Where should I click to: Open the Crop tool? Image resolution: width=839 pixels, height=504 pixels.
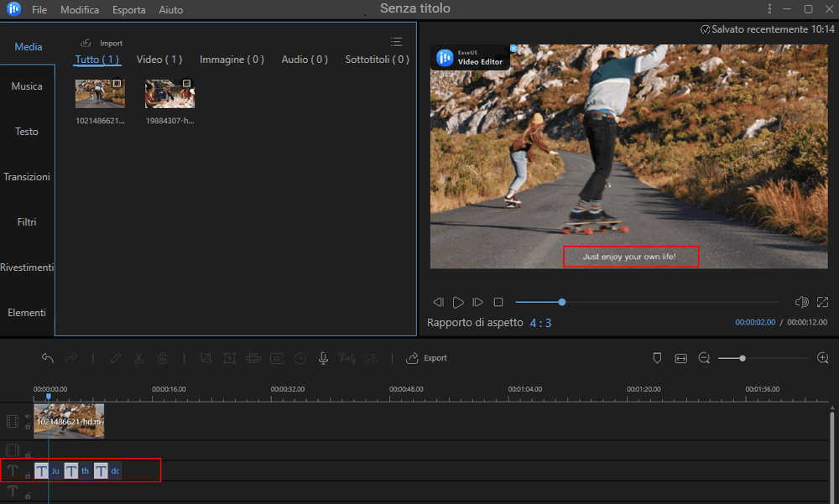click(206, 358)
